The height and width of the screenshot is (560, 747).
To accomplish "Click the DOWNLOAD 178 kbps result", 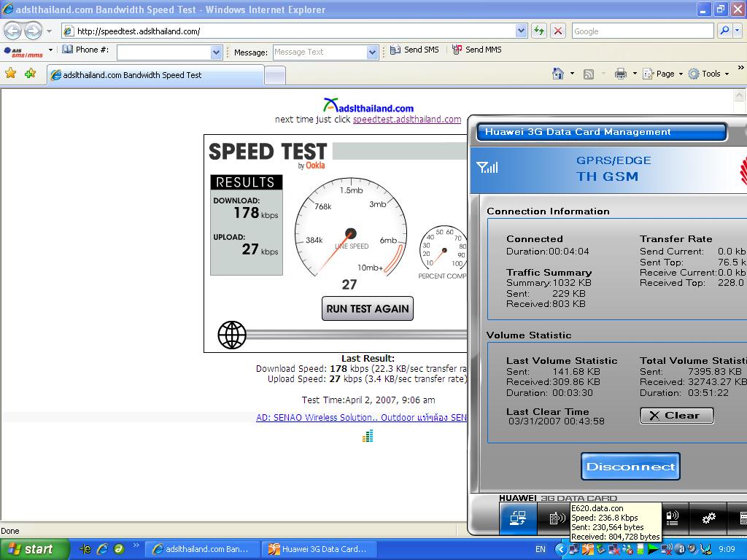I will (246, 209).
